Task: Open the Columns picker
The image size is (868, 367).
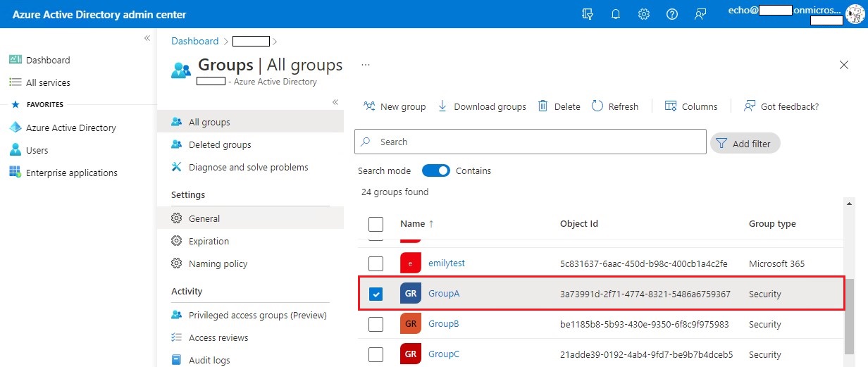Action: coord(691,106)
